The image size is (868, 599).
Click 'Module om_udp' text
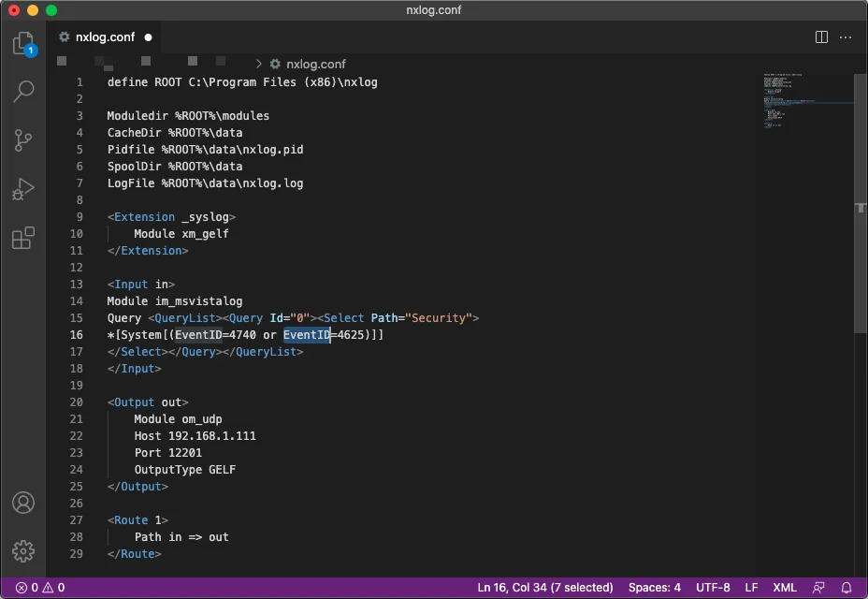click(x=179, y=419)
